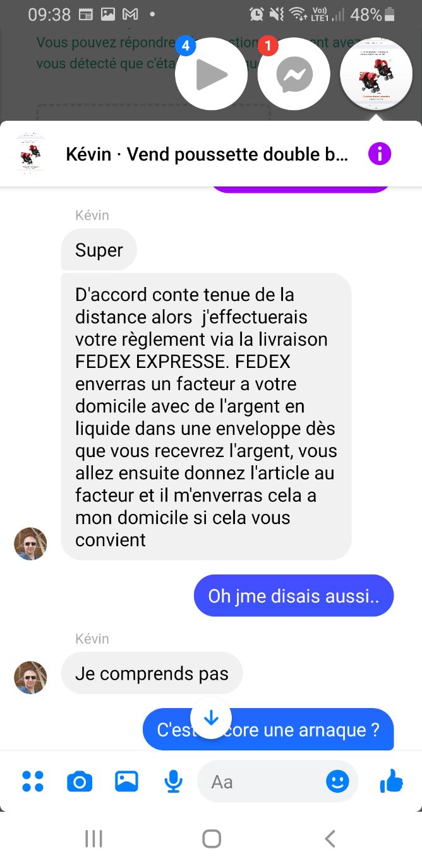Open Android recent apps button

click(93, 839)
